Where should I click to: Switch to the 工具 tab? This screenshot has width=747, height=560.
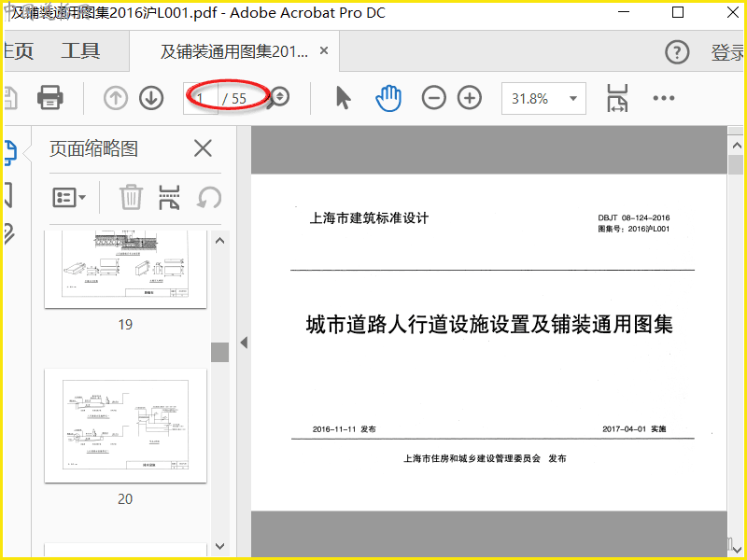coord(80,50)
